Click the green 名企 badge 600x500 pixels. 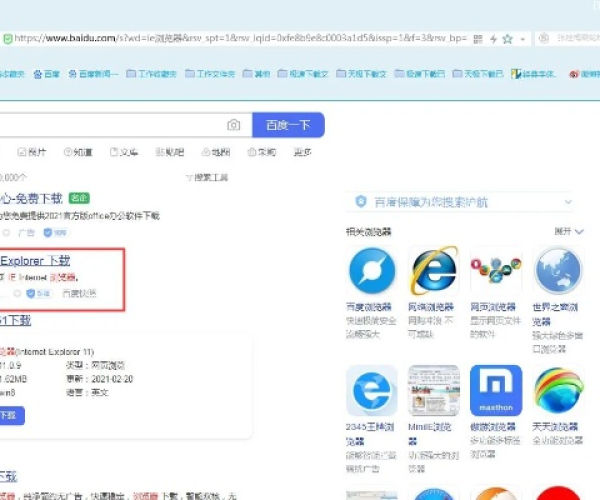(79, 198)
